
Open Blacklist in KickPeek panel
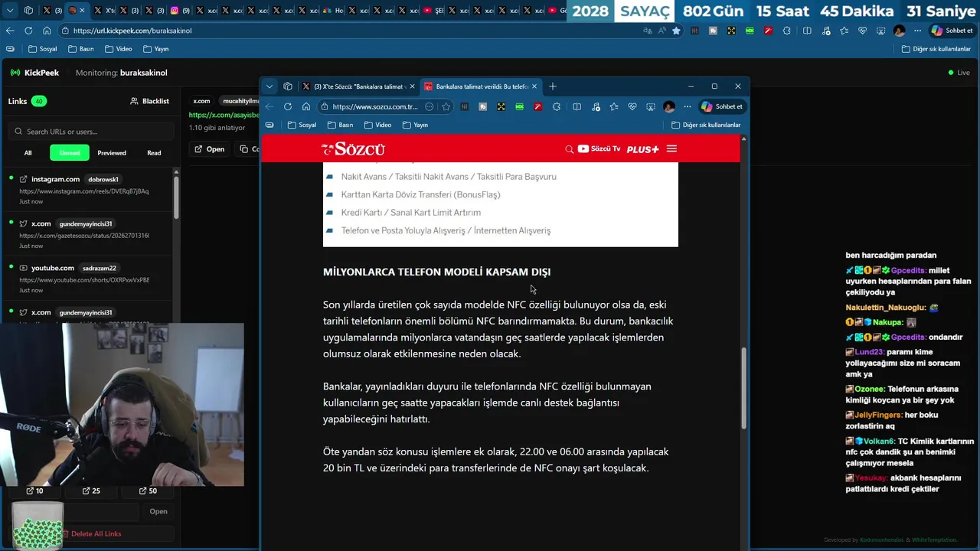tap(149, 101)
